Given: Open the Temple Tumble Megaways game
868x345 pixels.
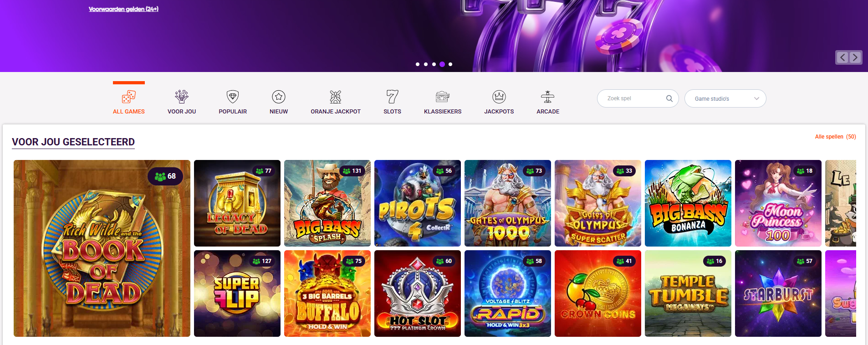Looking at the screenshot, I should pyautogui.click(x=688, y=294).
